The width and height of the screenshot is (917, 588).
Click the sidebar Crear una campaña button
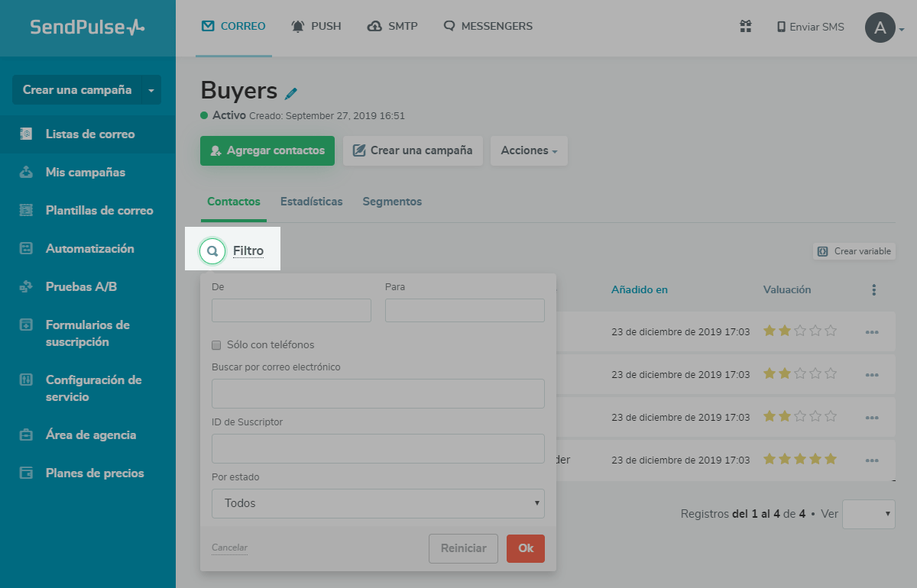(x=77, y=90)
